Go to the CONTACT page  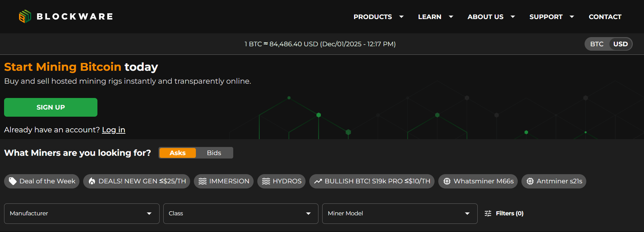(605, 17)
